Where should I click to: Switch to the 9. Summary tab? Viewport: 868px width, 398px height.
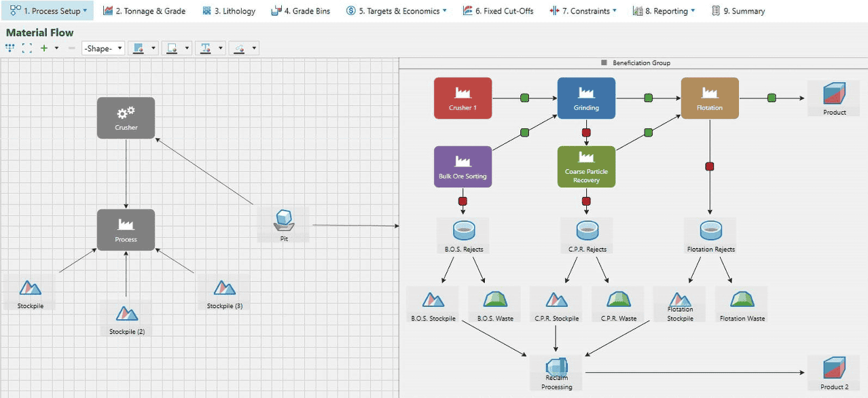pos(738,11)
